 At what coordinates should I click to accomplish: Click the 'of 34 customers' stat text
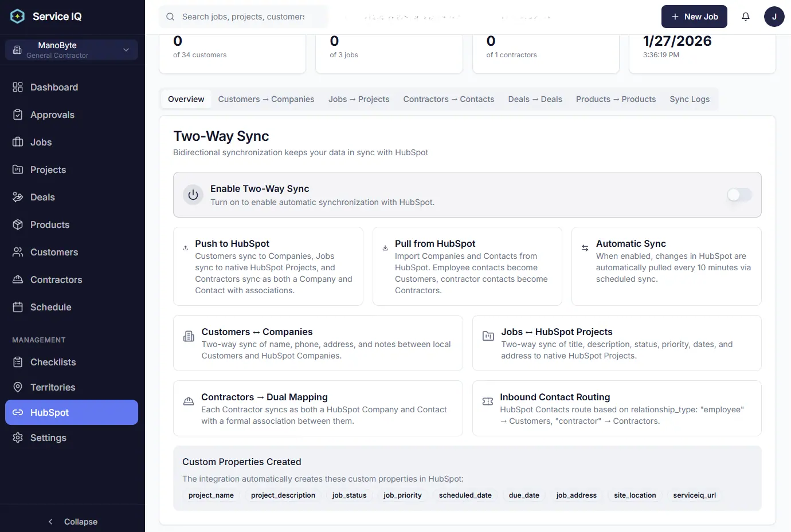[199, 55]
